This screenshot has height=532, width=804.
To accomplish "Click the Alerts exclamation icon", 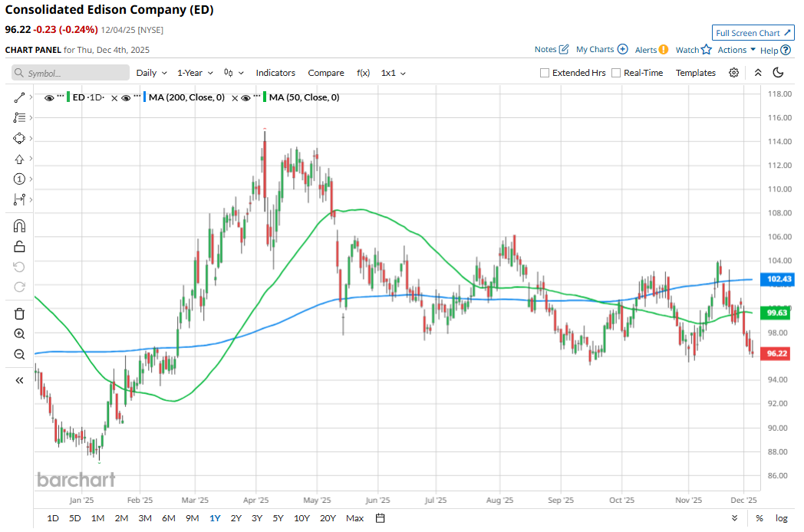I will 664,50.
